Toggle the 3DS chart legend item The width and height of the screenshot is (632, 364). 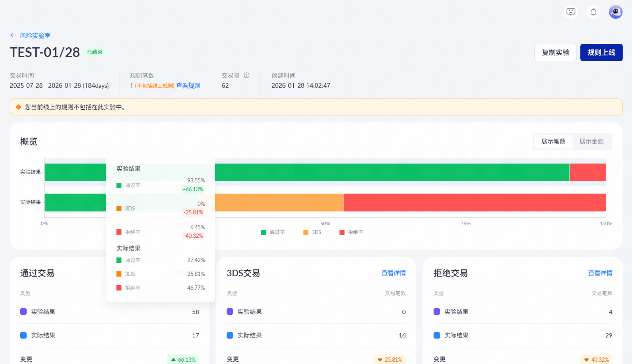(312, 232)
